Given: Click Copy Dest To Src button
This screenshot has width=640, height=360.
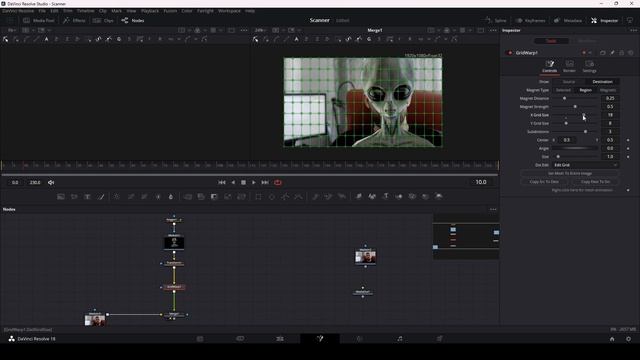Looking at the screenshot, I should [595, 182].
